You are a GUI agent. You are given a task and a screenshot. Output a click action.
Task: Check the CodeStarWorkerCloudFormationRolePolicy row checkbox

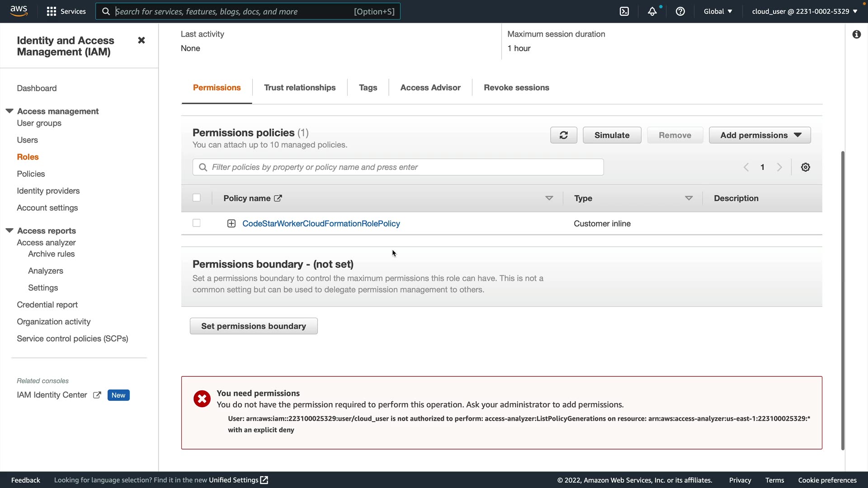click(x=196, y=223)
